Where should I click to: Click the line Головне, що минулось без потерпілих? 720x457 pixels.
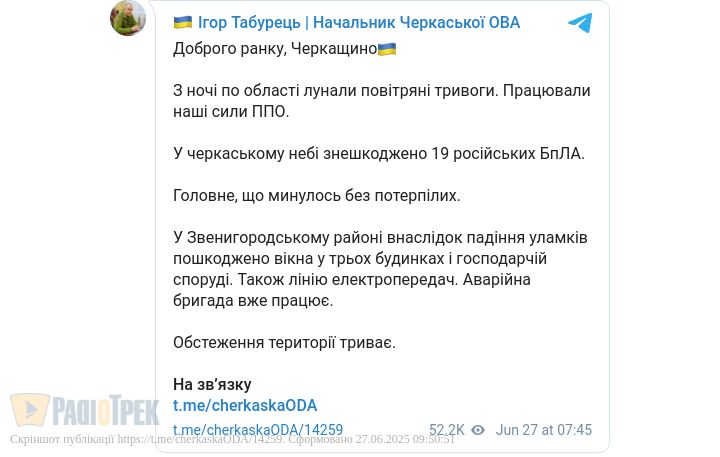(x=316, y=196)
